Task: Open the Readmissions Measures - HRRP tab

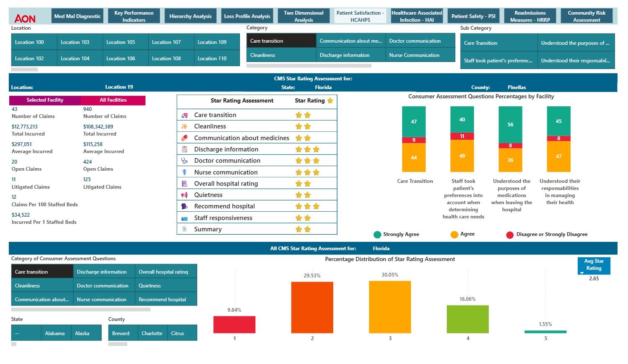Action: pyautogui.click(x=530, y=16)
